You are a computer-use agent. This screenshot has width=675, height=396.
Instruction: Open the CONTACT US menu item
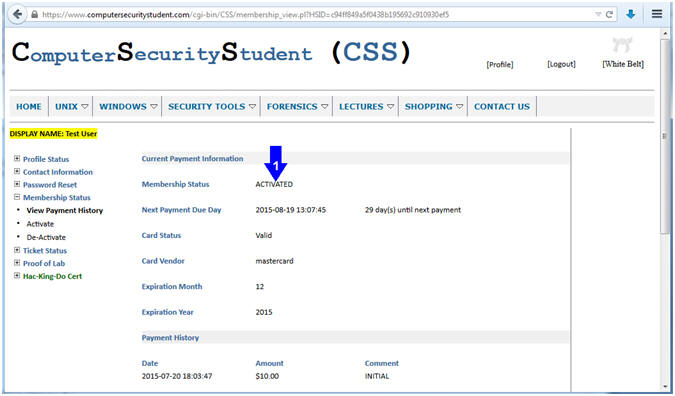(502, 107)
